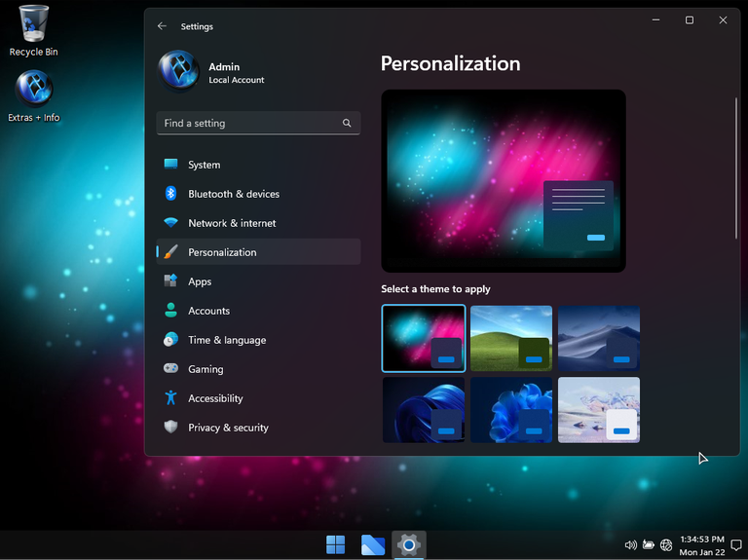Click the Bluetooth & devices icon
The width and height of the screenshot is (748, 560).
(171, 194)
